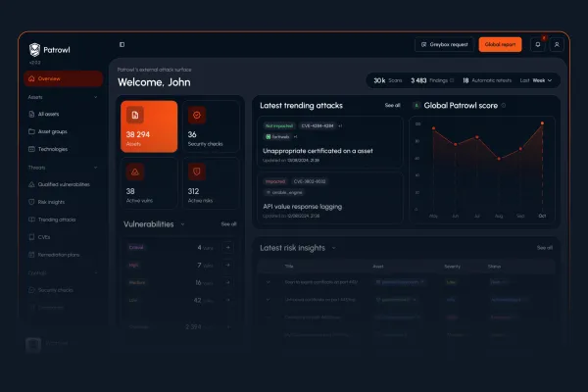Toggle the sidebar collapse icon
This screenshot has width=588, height=392.
tap(122, 44)
